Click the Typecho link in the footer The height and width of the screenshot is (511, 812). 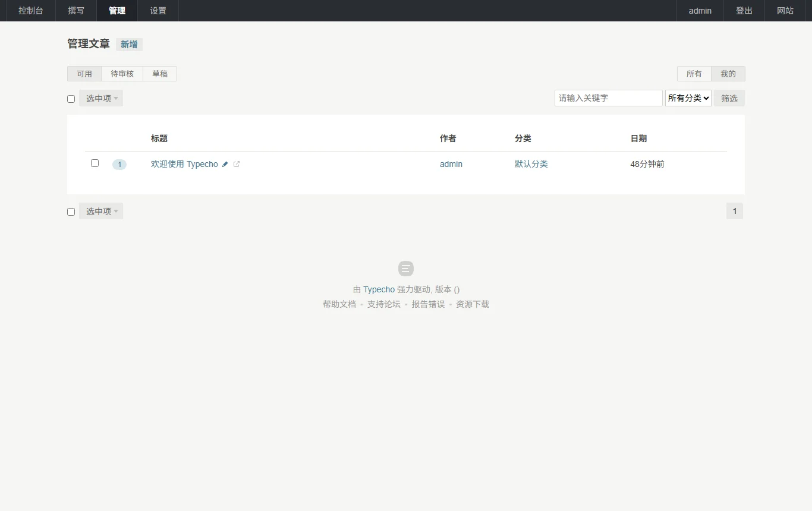point(379,290)
